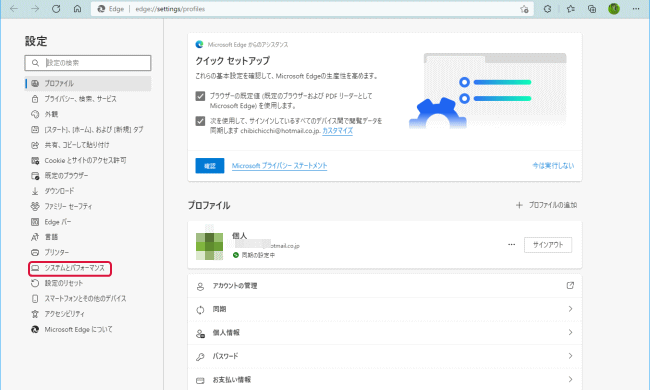Expand the パスワード row chevron
Image resolution: width=650 pixels, height=390 pixels.
(570, 356)
